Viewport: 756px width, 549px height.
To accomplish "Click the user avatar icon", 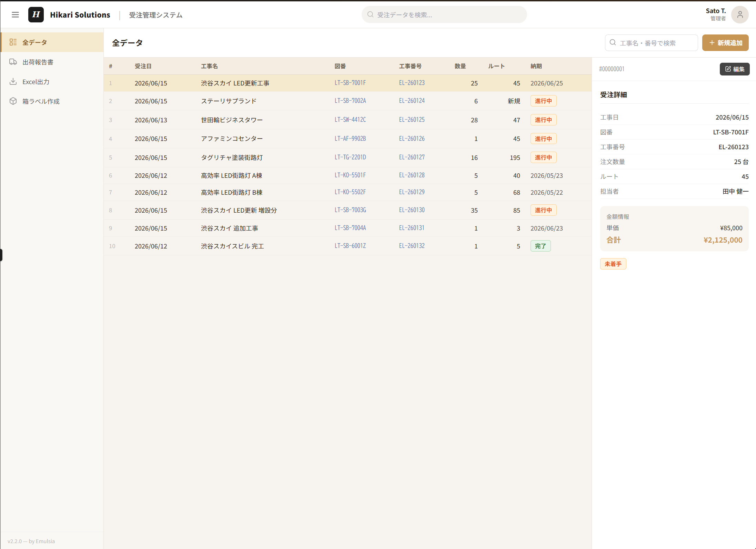I will 740,15.
